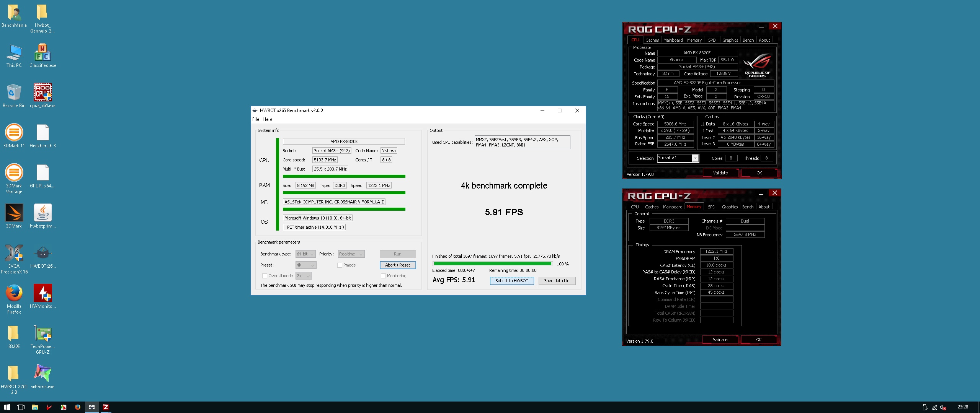Open the network tray icon

(934, 407)
